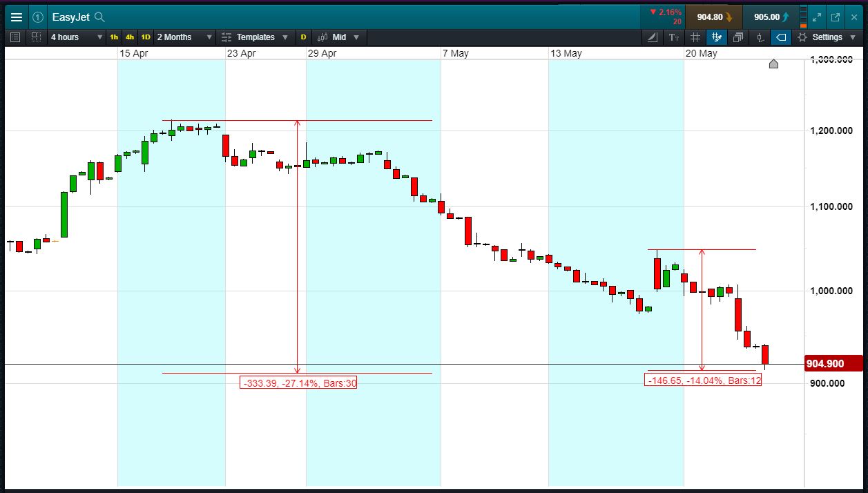Switch to 1h interval shortcut

tap(114, 37)
